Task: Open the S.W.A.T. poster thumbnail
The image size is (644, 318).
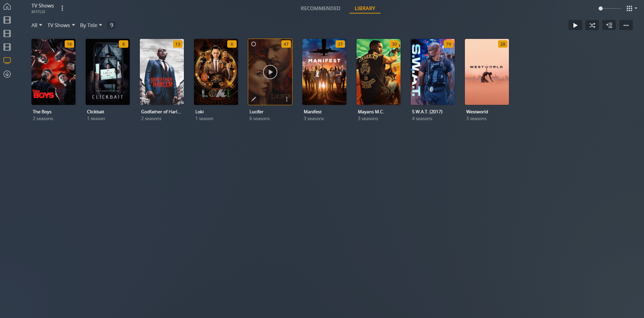Action: (433, 72)
